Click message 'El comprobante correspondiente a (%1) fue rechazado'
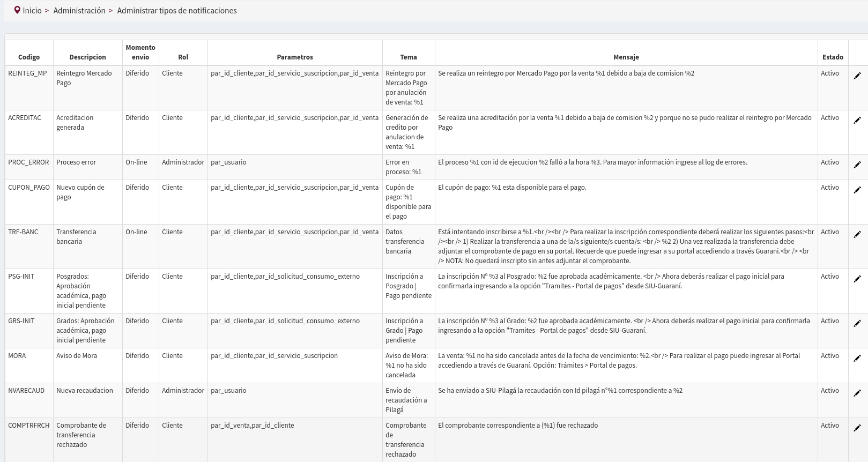The image size is (868, 462). click(518, 425)
